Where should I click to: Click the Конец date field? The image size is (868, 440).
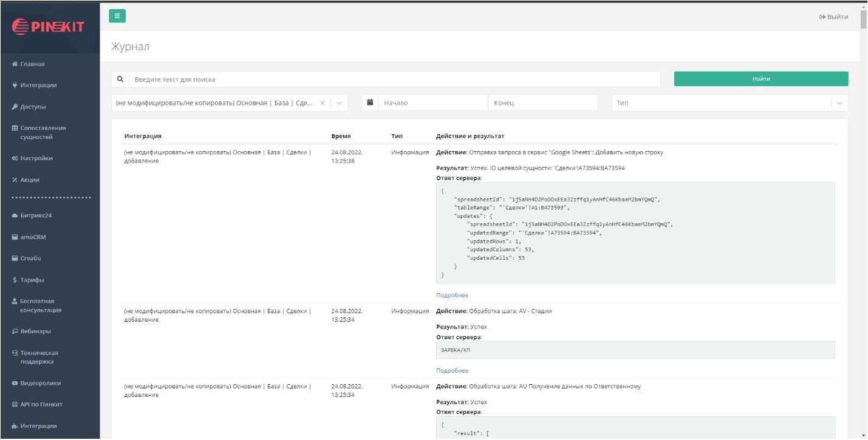[x=542, y=103]
